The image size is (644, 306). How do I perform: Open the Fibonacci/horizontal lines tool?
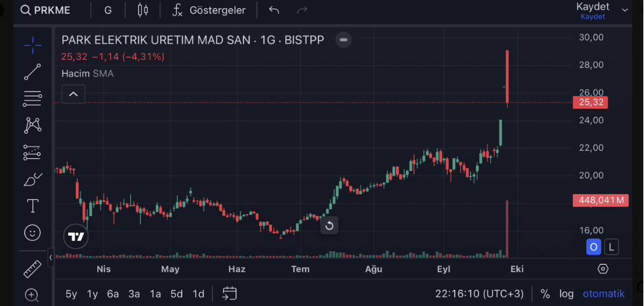point(33,98)
